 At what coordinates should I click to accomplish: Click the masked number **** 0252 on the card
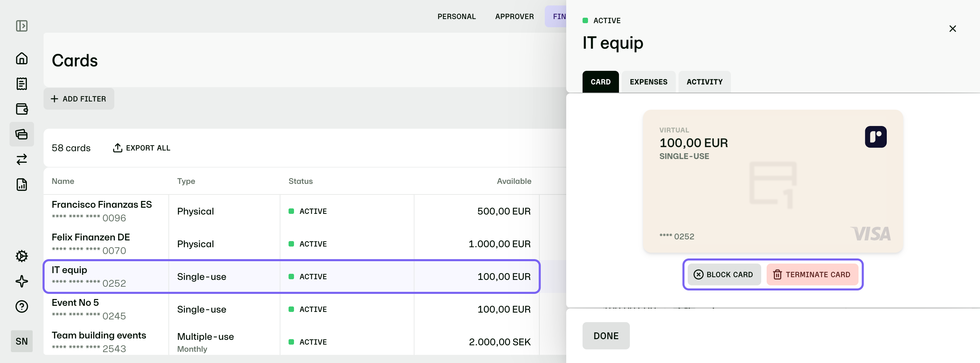(676, 236)
